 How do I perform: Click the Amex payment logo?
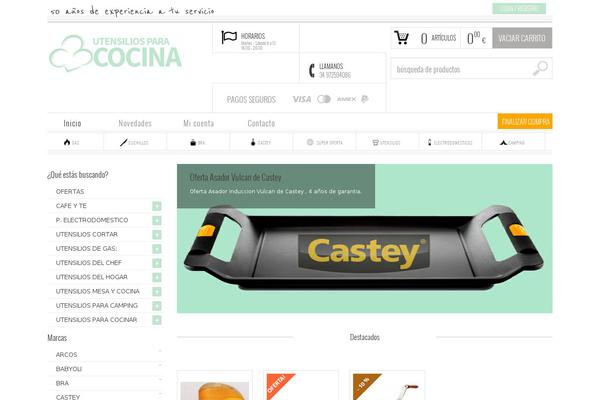click(x=346, y=99)
